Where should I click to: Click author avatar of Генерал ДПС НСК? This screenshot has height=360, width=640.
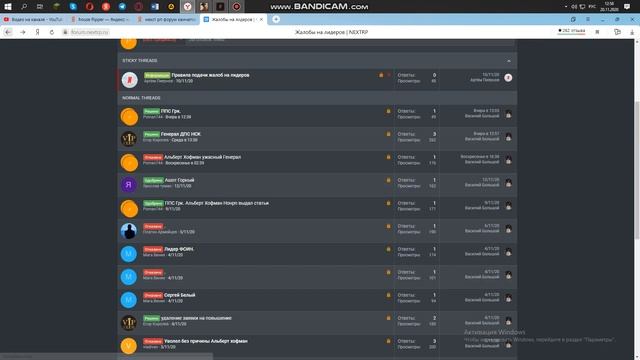pyautogui.click(x=129, y=139)
